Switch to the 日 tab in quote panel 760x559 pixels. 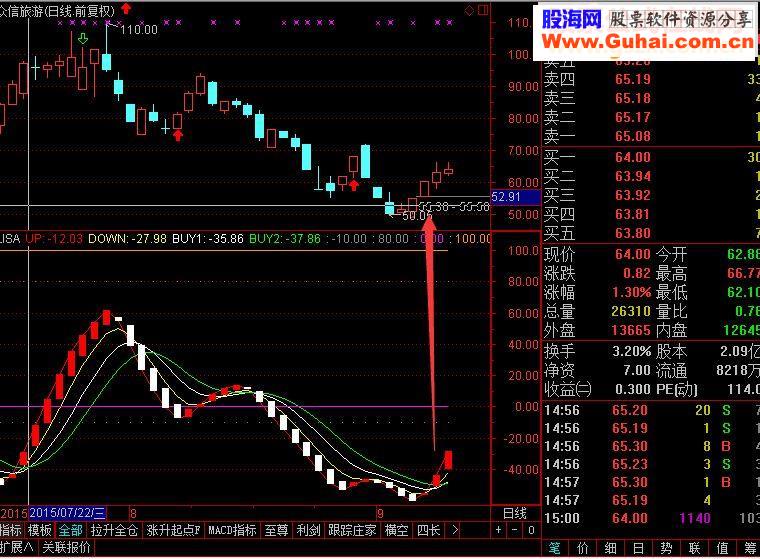638,548
